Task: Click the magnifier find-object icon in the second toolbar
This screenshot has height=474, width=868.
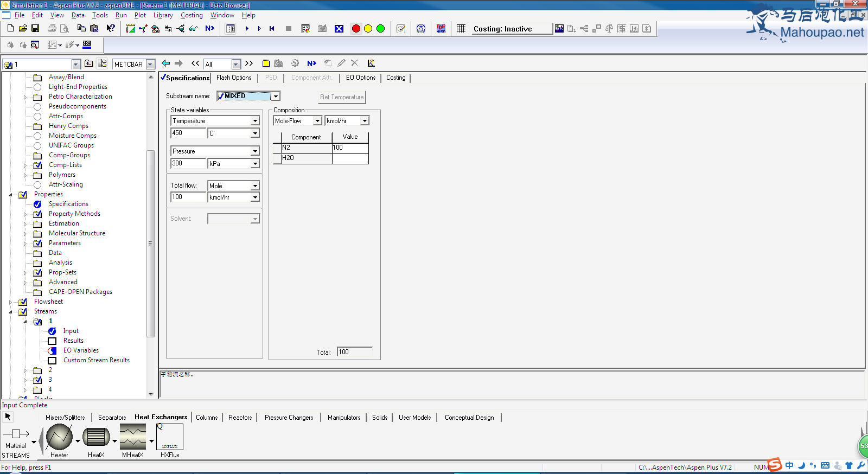Action: click(35, 45)
